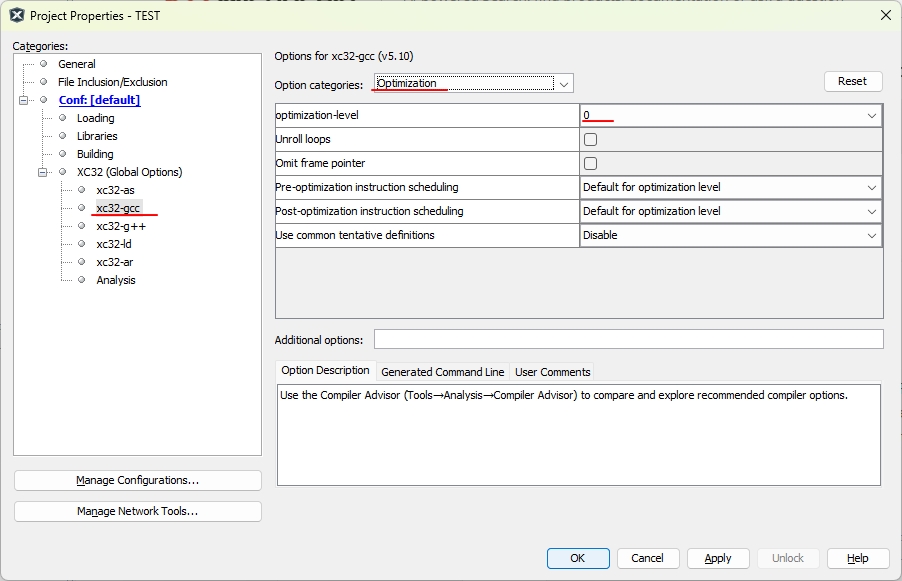
Task: Open Post-optimization instruction scheduling dropdown
Action: tap(731, 212)
